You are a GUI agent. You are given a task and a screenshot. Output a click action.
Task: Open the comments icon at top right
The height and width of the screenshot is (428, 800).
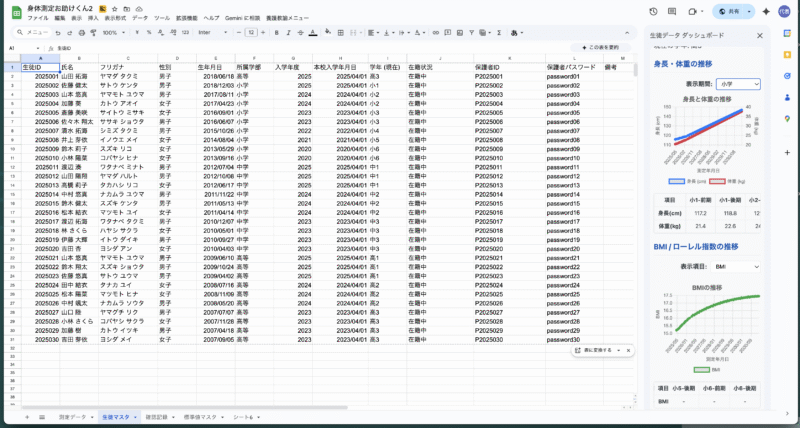[673, 12]
